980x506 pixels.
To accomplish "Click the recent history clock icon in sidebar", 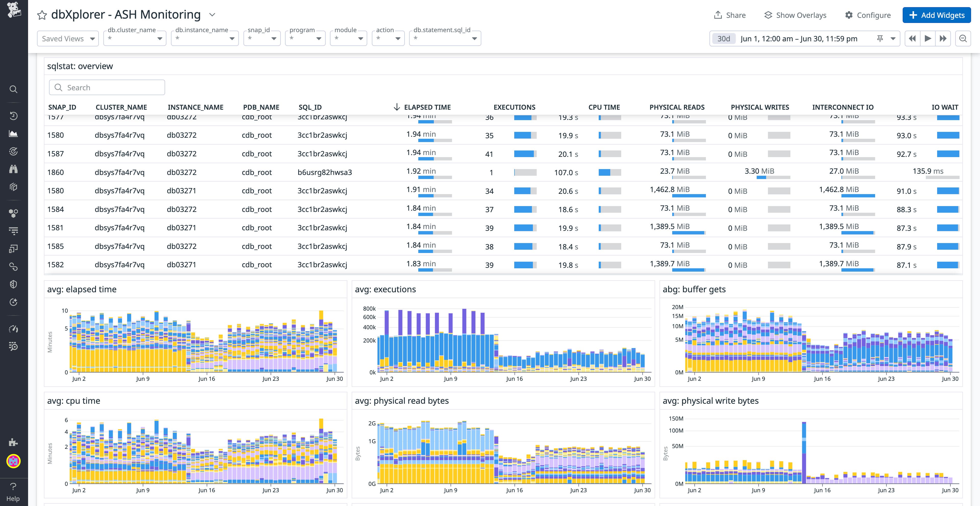I will point(14,116).
